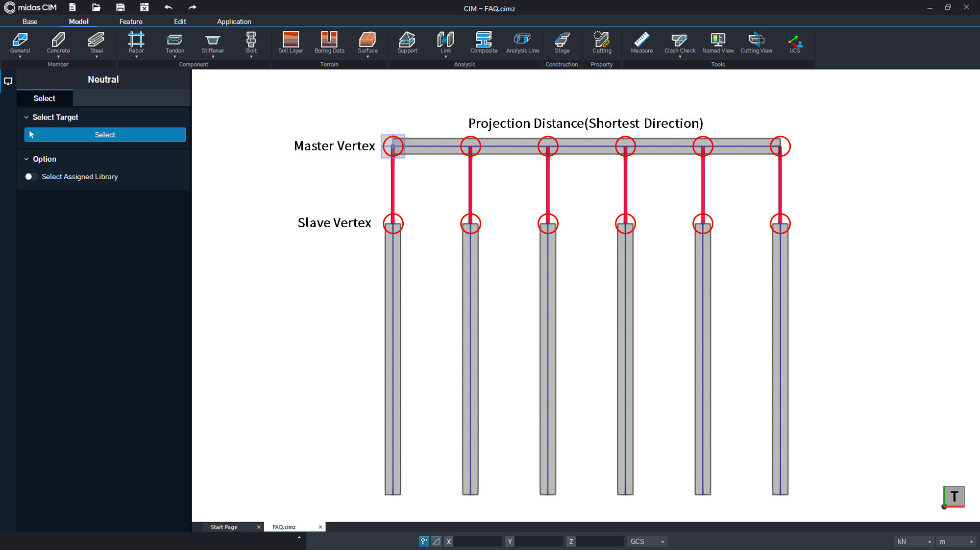The image size is (980, 550).
Task: Open the Start Page tab
Action: (224, 526)
